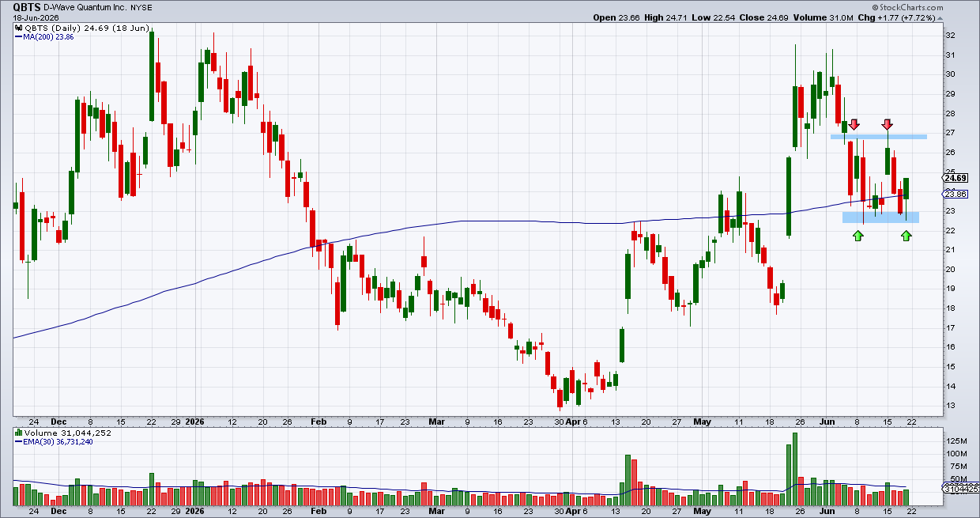This screenshot has height=518, width=980.
Task: Click the Feb date axis label
Action: (x=317, y=422)
